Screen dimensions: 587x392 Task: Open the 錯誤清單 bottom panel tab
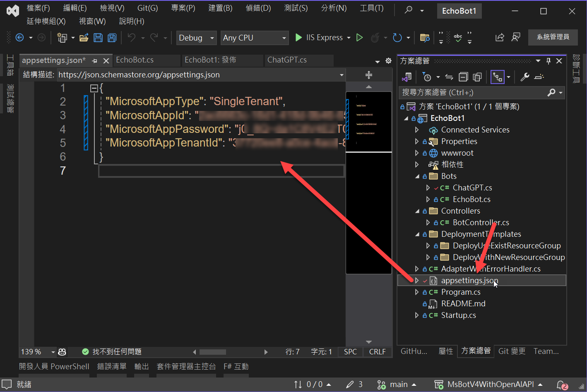[x=112, y=367]
